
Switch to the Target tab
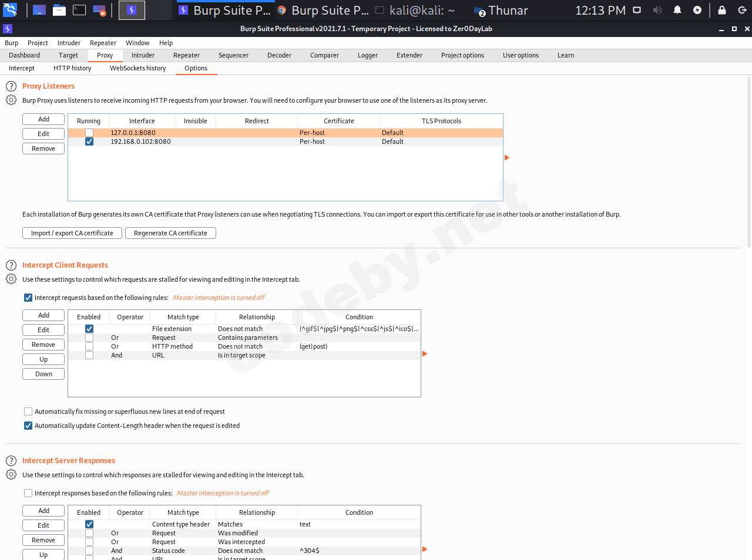[x=68, y=55]
